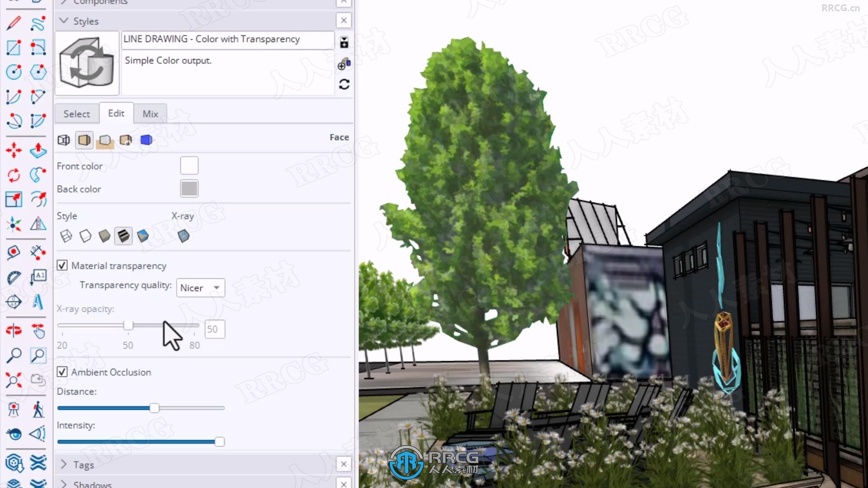Toggle X-ray style icon button

184,235
